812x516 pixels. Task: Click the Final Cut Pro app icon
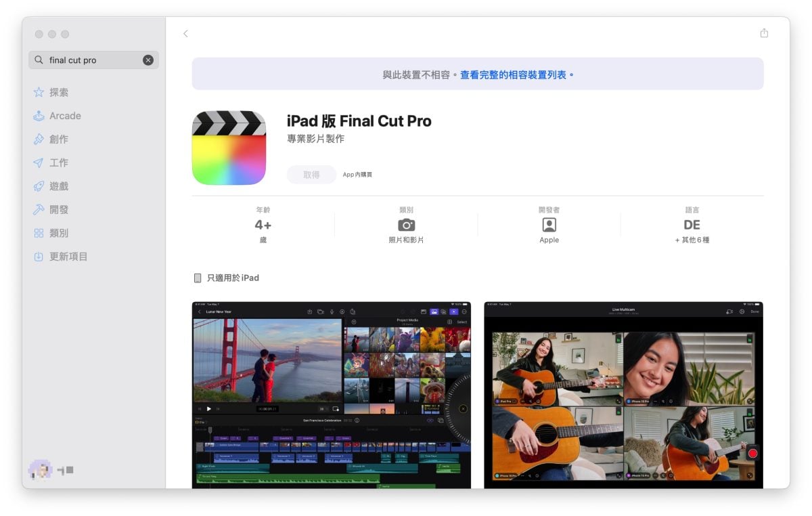229,148
